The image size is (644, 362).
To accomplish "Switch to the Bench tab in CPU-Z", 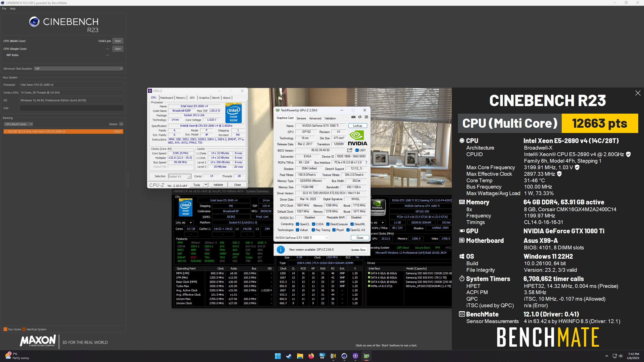I will click(x=216, y=98).
